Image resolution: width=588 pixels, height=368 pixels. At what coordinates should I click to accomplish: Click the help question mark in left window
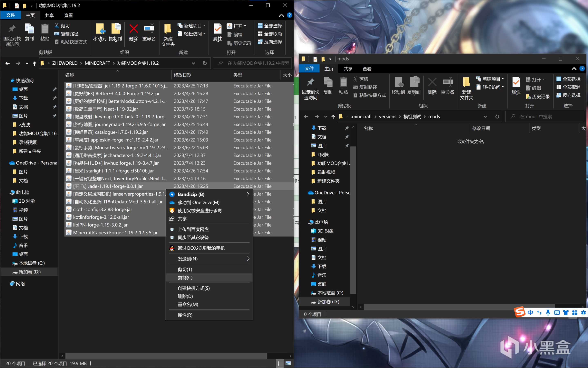click(289, 15)
